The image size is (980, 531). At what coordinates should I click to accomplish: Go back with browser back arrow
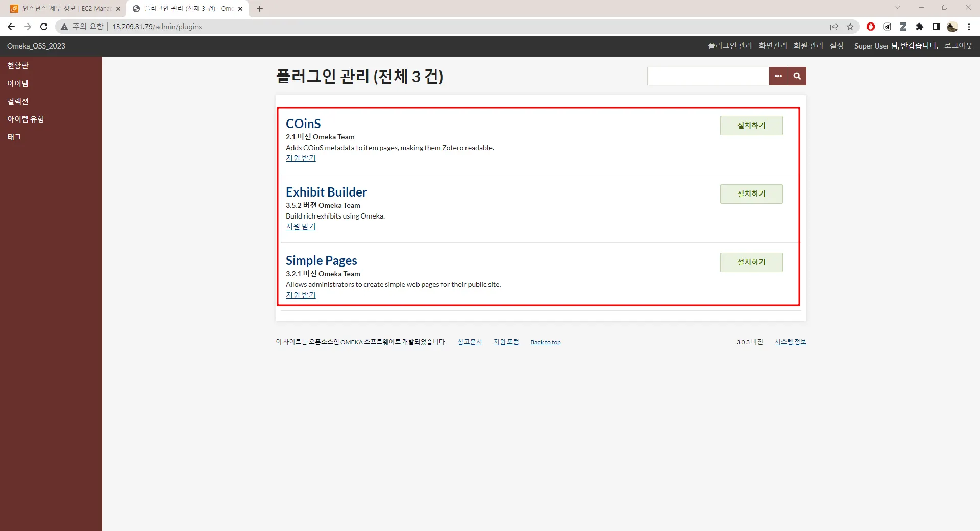tap(11, 27)
